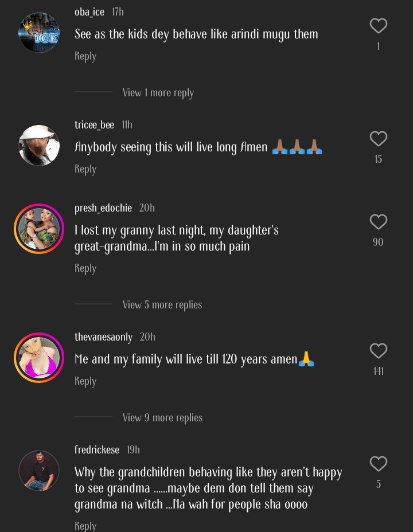Open fredrickese's profile photo
Screen dimensions: 413x532
tap(39, 470)
